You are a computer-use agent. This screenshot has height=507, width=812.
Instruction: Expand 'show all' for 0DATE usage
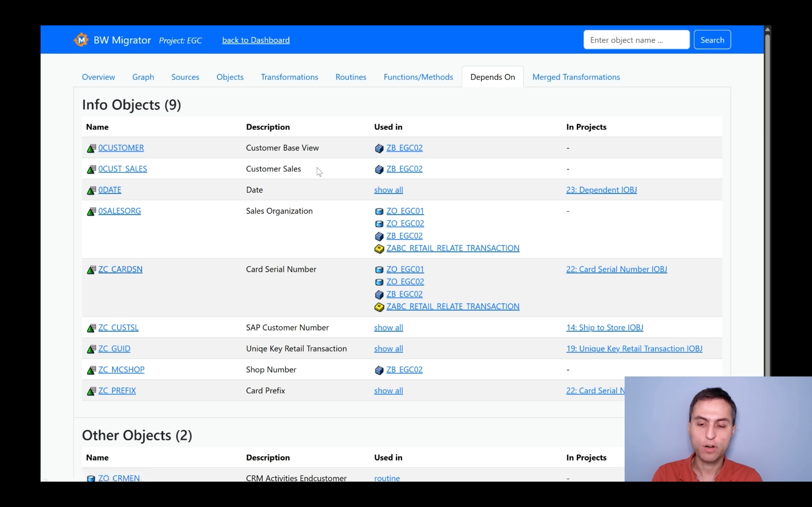pos(388,190)
